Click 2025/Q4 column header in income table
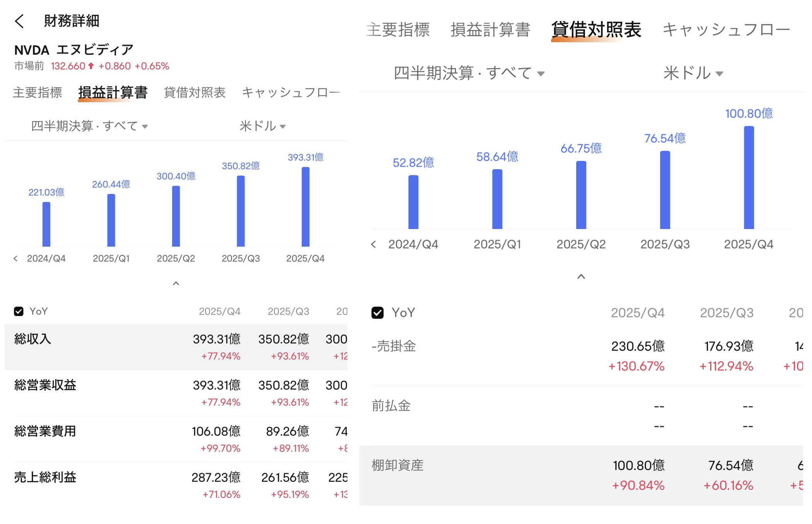 (x=220, y=312)
